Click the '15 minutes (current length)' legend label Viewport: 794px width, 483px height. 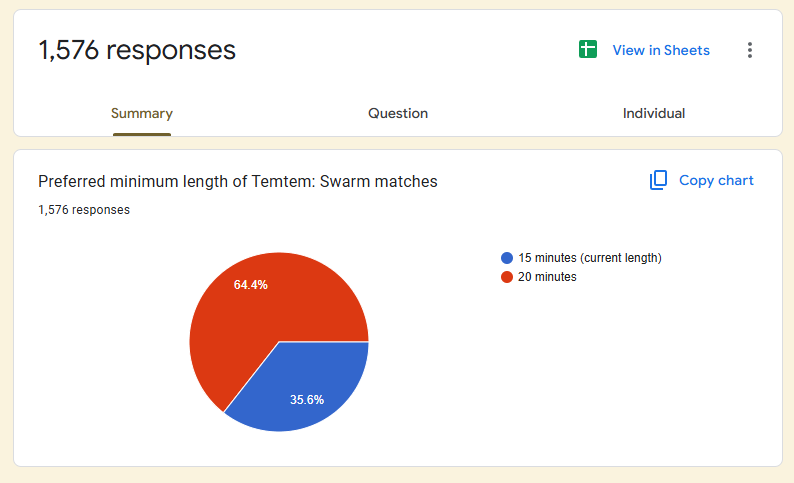point(590,258)
